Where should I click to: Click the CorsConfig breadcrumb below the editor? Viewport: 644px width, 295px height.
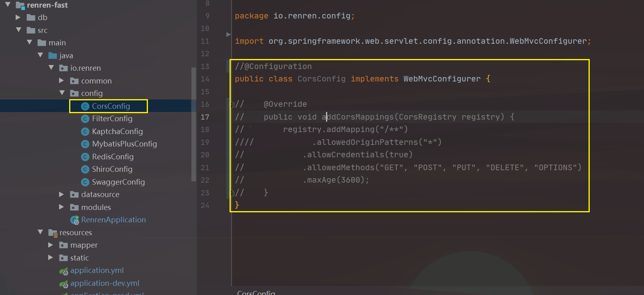tap(256, 293)
